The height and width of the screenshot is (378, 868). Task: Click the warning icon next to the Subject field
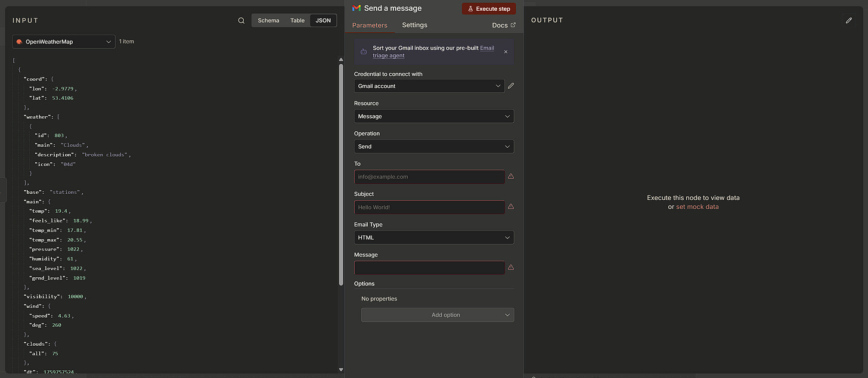pyautogui.click(x=511, y=206)
